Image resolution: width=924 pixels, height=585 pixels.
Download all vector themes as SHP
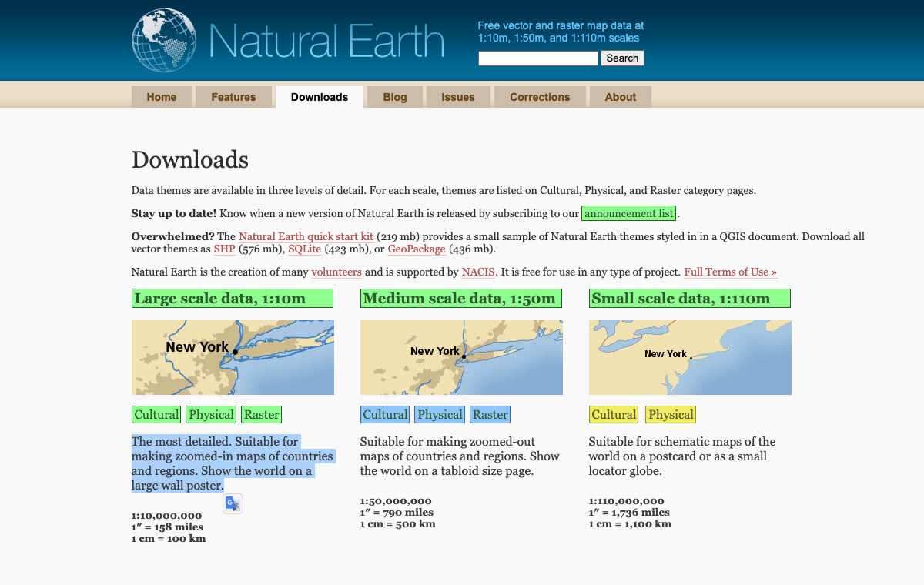tap(224, 249)
